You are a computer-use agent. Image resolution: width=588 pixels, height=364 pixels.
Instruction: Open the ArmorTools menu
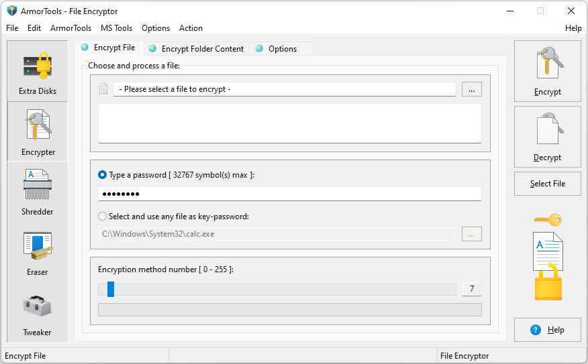tap(70, 28)
